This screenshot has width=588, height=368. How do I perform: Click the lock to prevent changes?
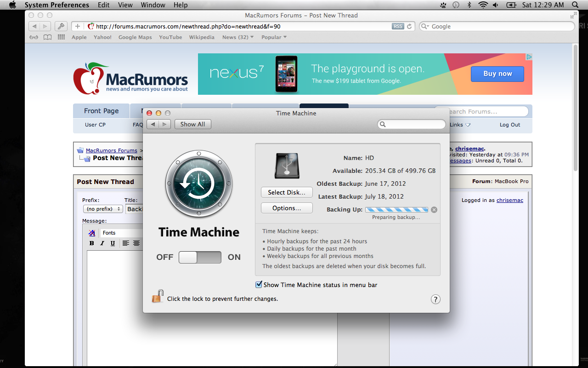coord(158,297)
